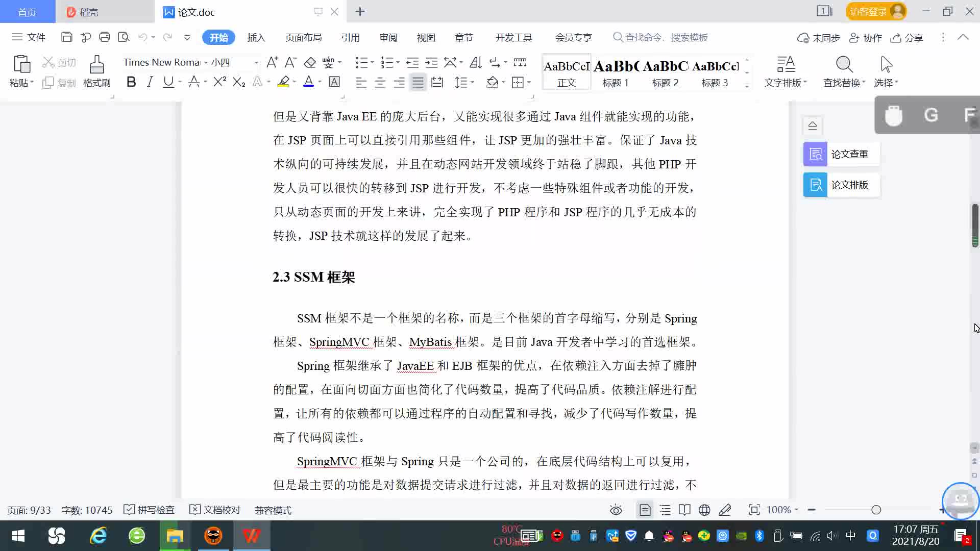Click the Format Painter brush icon
Image resolution: width=980 pixels, height=551 pixels.
[96, 65]
